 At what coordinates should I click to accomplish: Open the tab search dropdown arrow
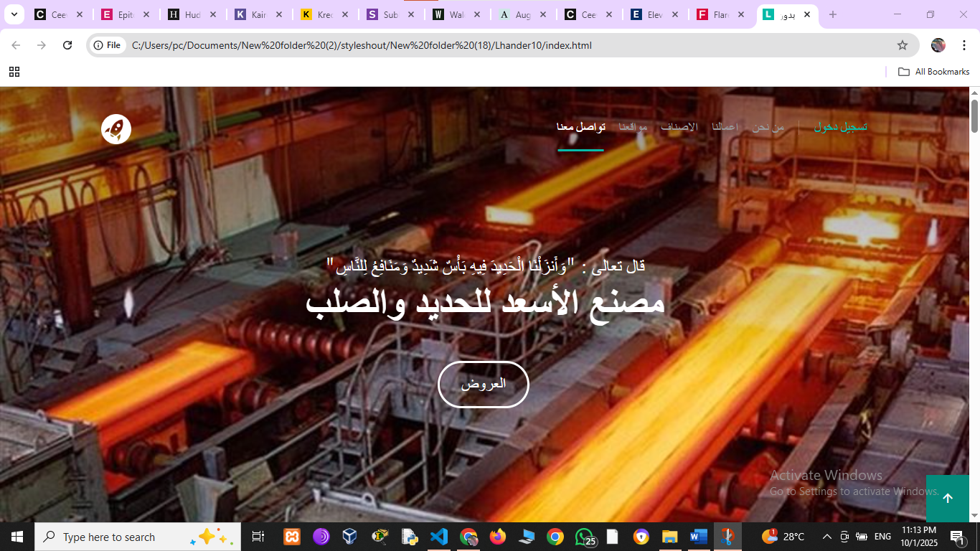(x=14, y=14)
